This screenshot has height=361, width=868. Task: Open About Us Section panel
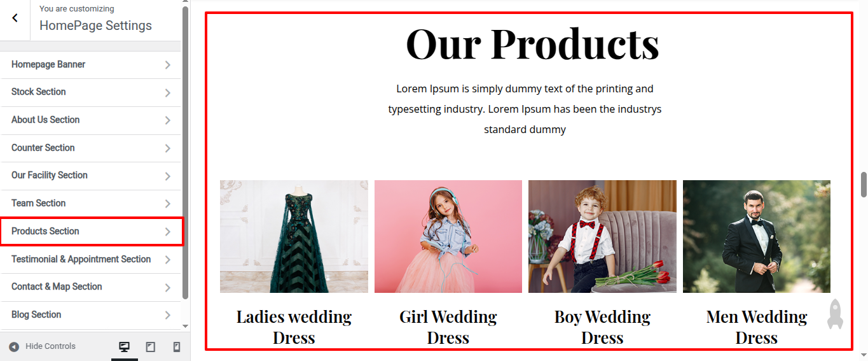click(91, 120)
